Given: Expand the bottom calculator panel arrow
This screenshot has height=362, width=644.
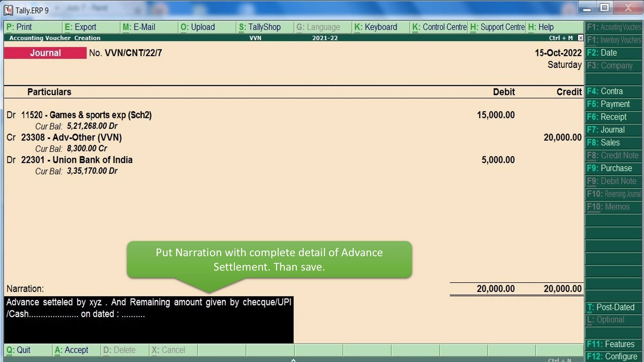Looking at the screenshot, I should tap(293, 360).
